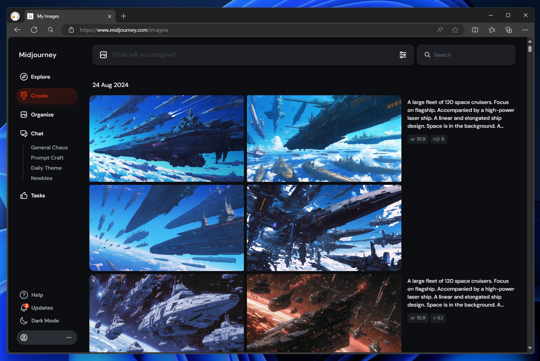Open the General Chaos chat room

49,147
